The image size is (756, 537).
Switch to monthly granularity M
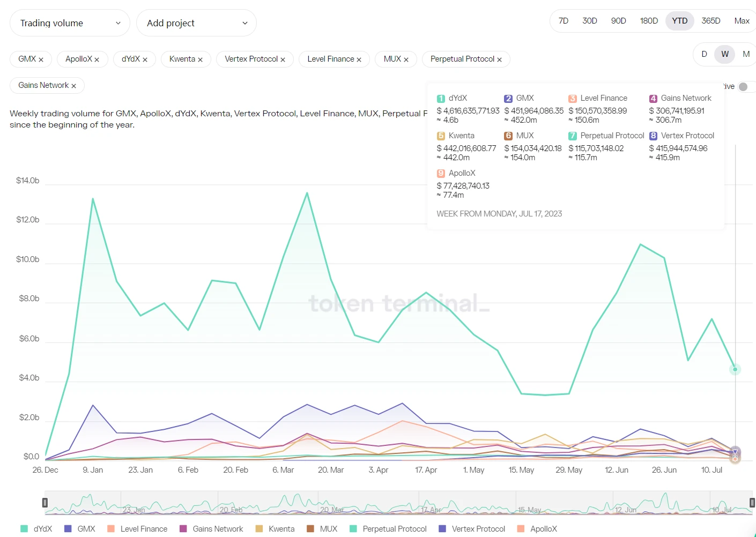coord(746,54)
